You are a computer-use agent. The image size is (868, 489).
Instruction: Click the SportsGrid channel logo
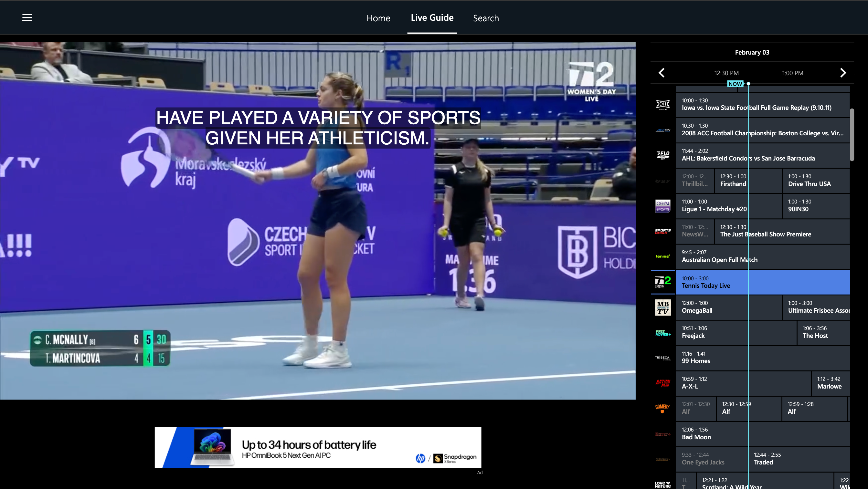click(x=662, y=231)
